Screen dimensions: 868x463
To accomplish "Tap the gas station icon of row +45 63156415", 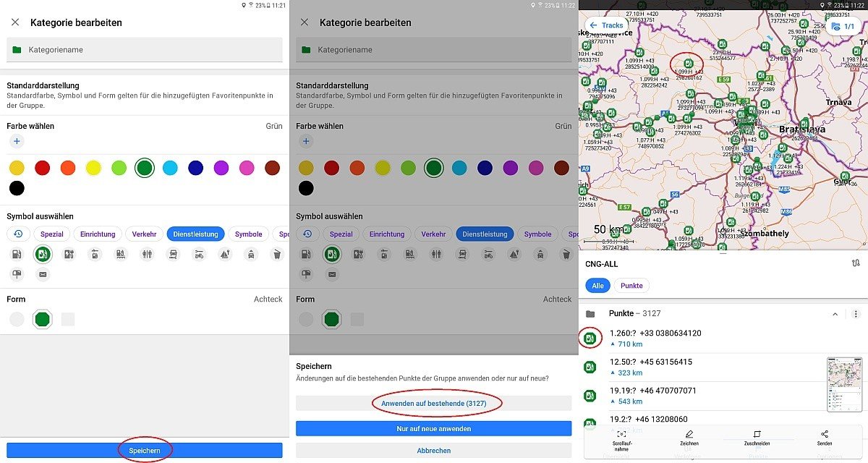I will pos(590,367).
